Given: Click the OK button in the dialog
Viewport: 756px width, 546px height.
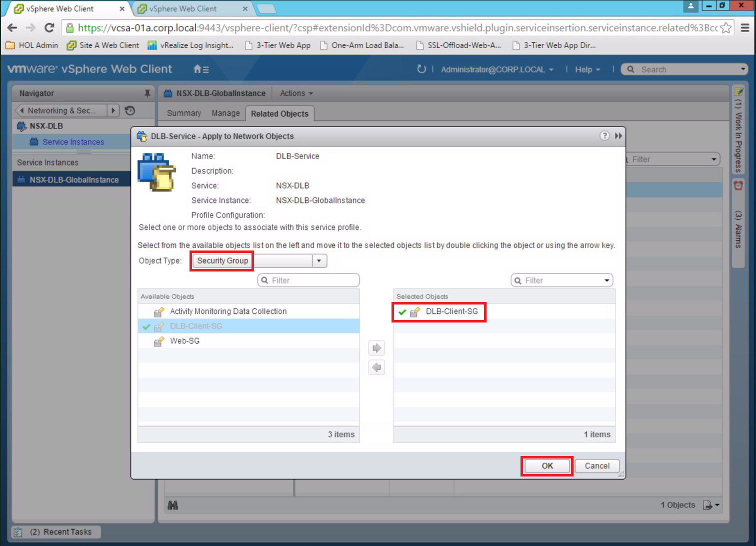Looking at the screenshot, I should pyautogui.click(x=547, y=466).
